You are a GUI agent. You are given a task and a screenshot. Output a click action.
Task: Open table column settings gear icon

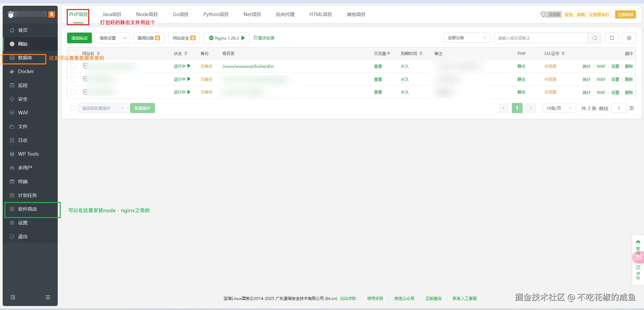coord(629,38)
